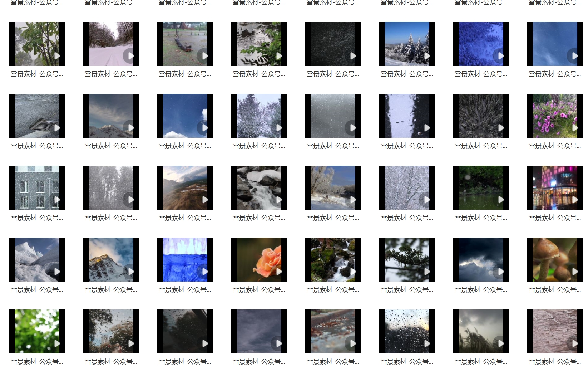Open the raindrops on glass at sunset thumbnail
The image size is (588, 366).
click(x=407, y=331)
